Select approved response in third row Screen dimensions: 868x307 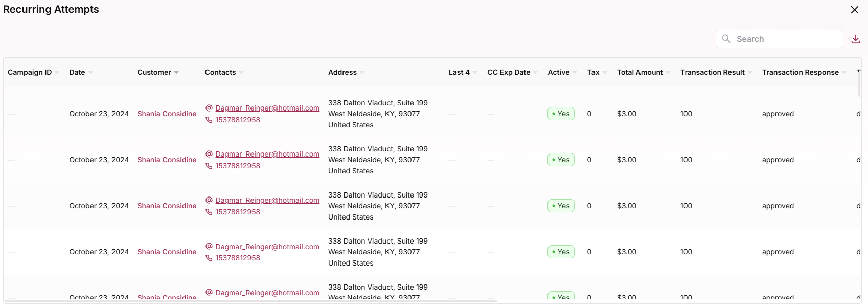tap(778, 206)
